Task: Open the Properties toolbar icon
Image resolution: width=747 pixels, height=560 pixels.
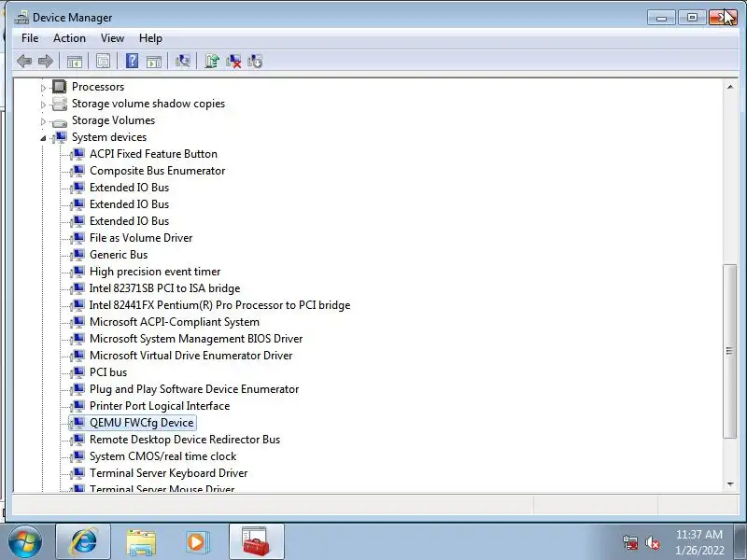Action: (103, 61)
